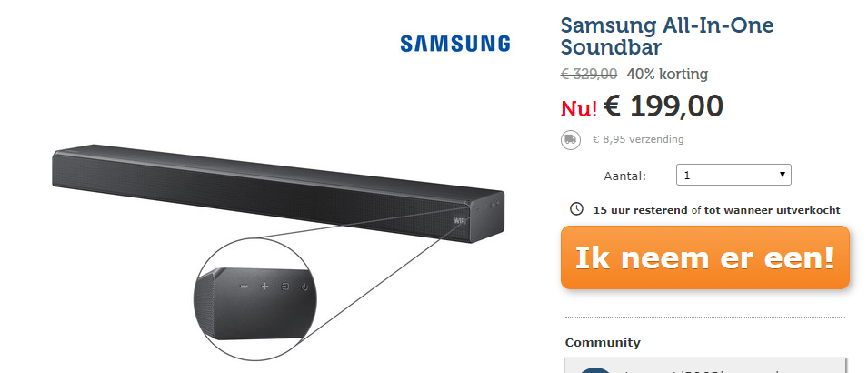Click the power icon in magnified view
868x373 pixels.
[304, 287]
